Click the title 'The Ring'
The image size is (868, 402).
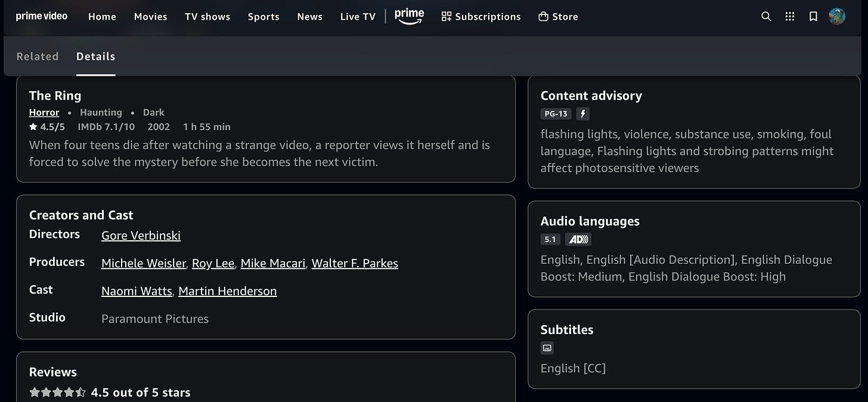55,95
